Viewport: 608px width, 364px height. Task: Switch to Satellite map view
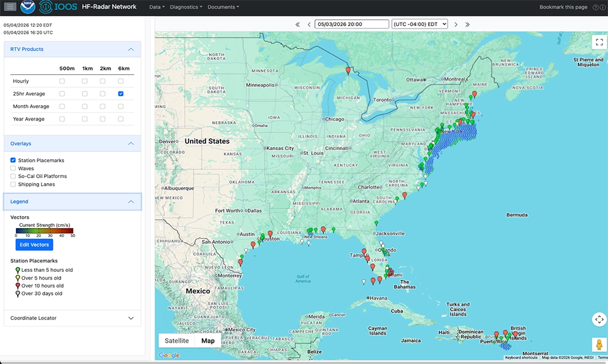tap(177, 341)
